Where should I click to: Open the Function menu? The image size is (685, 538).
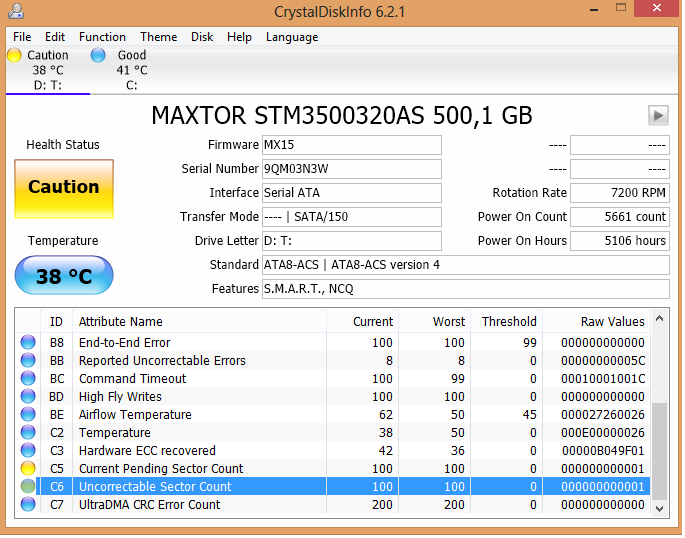[x=102, y=37]
